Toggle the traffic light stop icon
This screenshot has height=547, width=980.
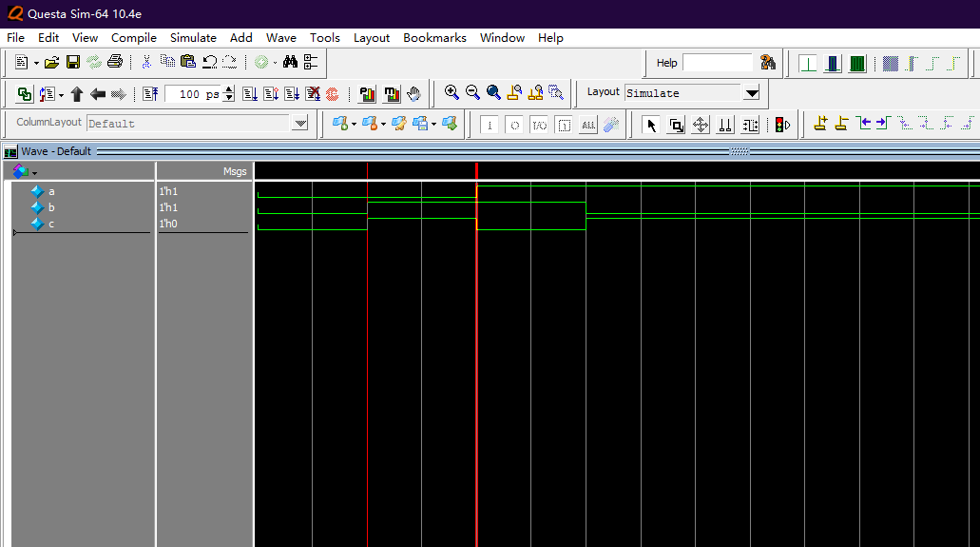(x=782, y=126)
